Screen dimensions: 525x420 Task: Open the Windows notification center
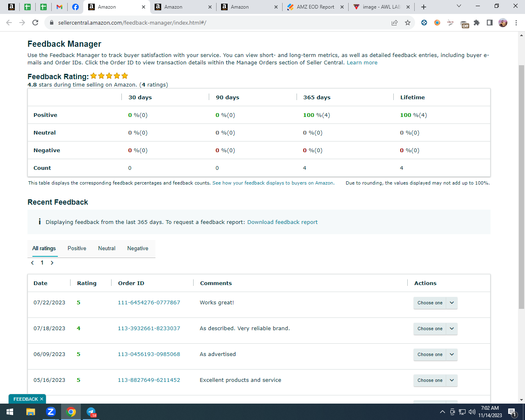(512, 412)
